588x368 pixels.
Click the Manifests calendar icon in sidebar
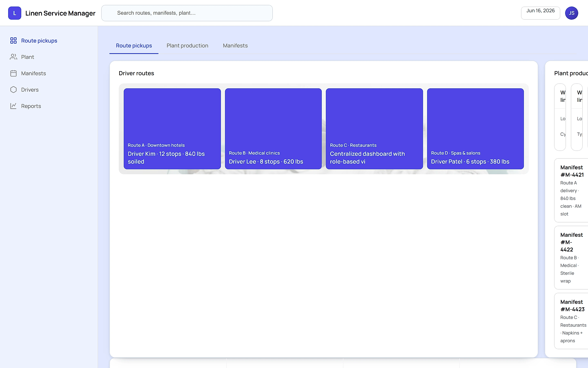tap(13, 73)
